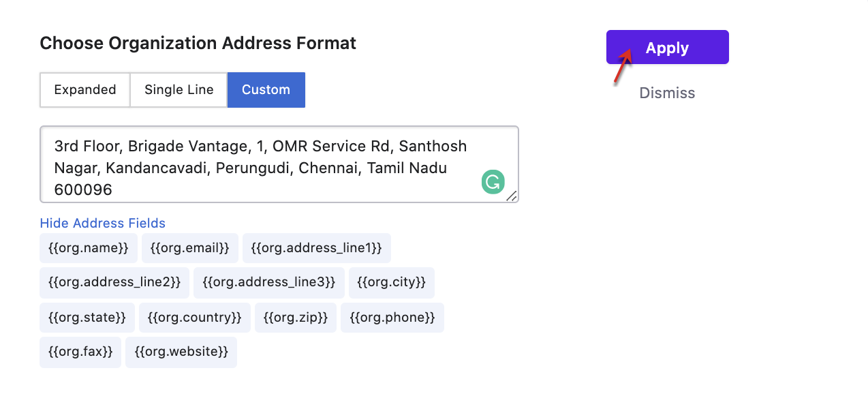Select the Expanded format option
The height and width of the screenshot is (394, 868).
point(85,90)
